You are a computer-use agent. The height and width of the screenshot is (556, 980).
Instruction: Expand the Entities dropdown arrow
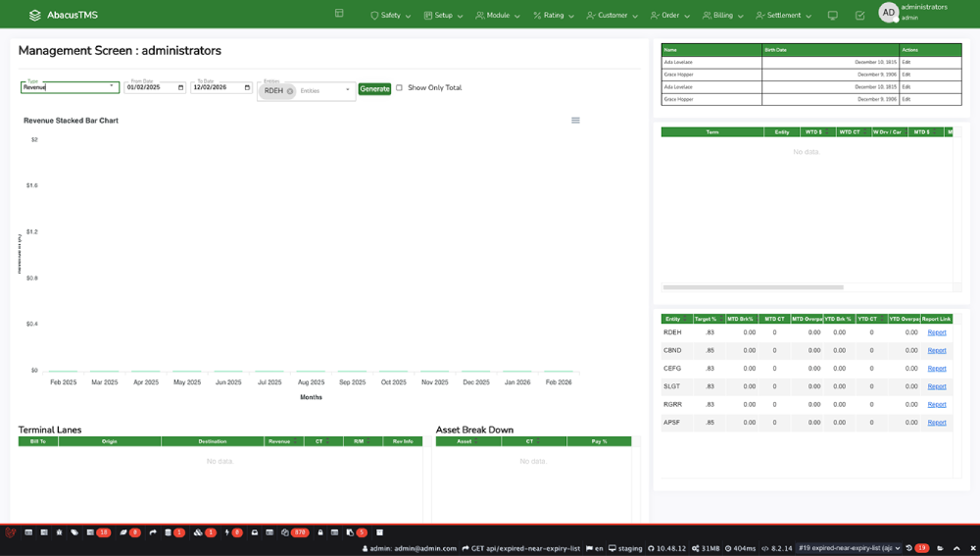coord(347,90)
